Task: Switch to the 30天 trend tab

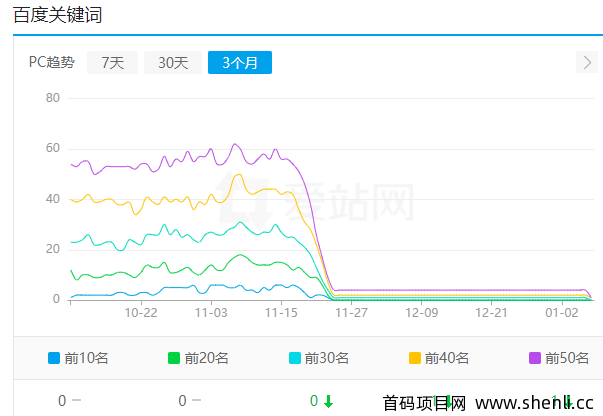Action: [x=173, y=62]
